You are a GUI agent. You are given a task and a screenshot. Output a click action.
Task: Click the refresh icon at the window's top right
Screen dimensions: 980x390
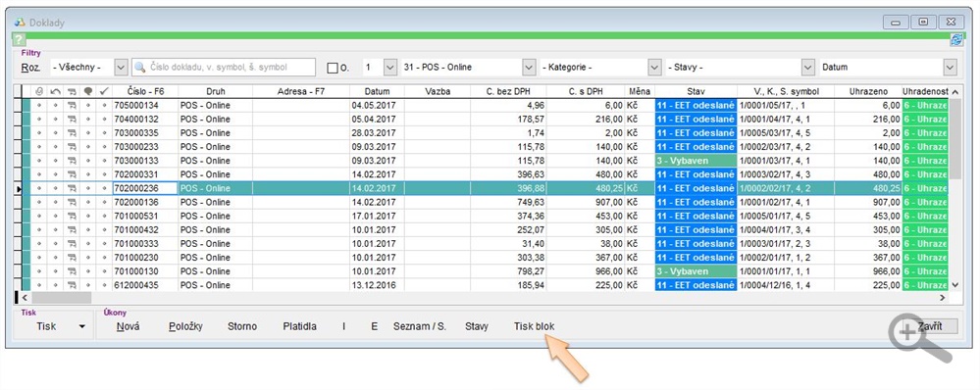tap(956, 40)
